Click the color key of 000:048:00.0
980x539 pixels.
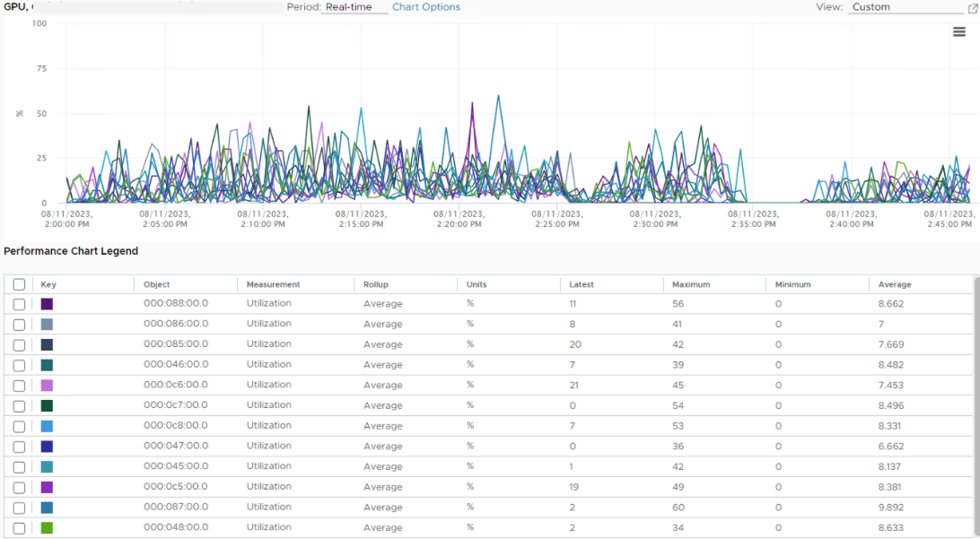[47, 527]
